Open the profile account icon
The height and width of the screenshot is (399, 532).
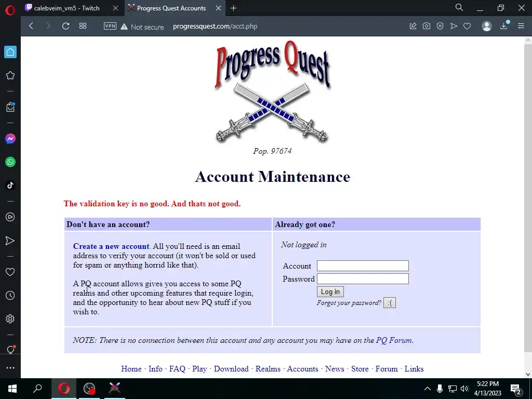(x=487, y=26)
